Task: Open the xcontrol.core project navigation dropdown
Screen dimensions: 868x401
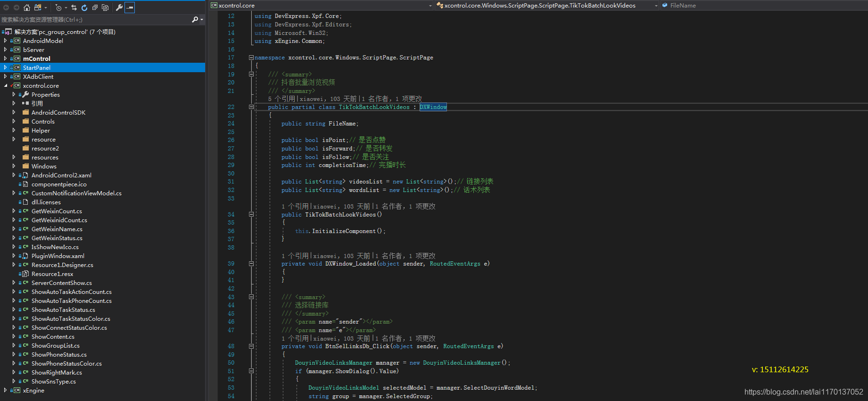Action: click(430, 6)
